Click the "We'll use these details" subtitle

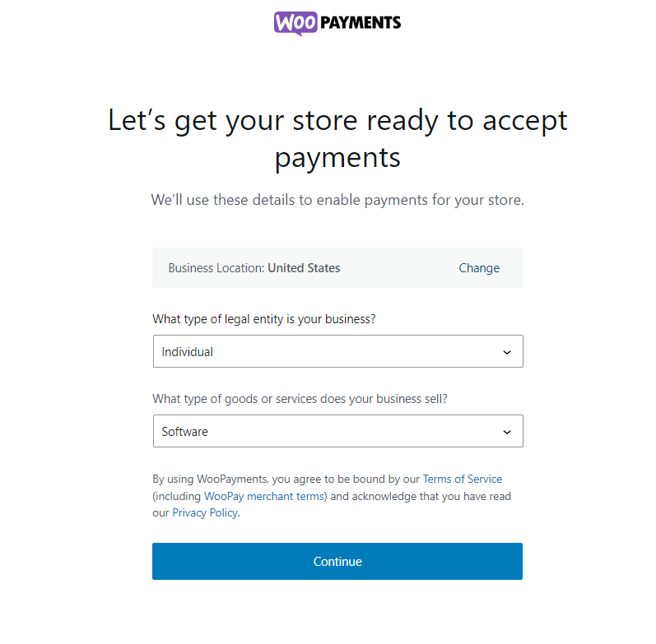click(337, 200)
